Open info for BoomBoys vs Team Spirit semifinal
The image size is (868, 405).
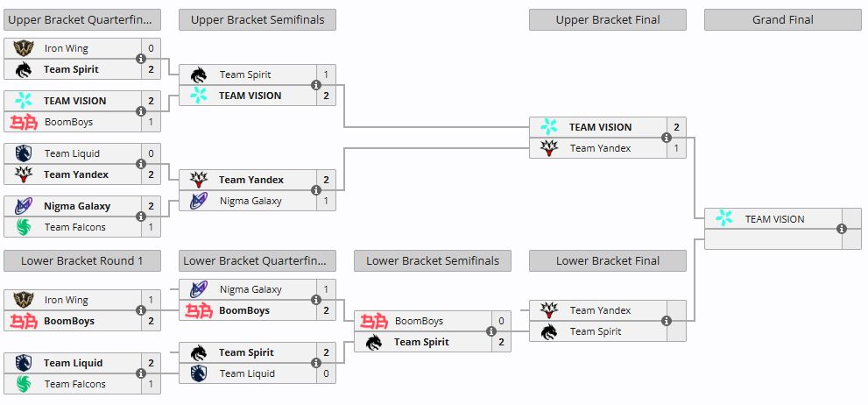pyautogui.click(x=491, y=331)
